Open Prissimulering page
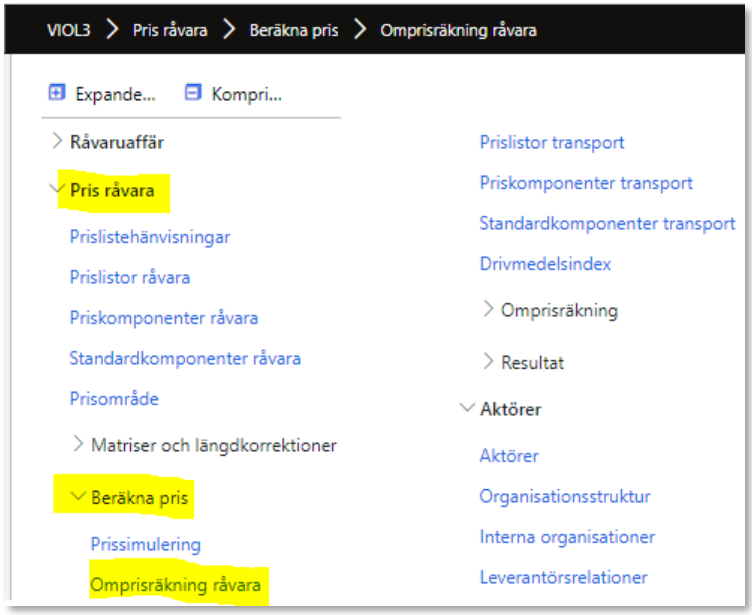Image resolution: width=752 pixels, height=615 pixels. (x=146, y=545)
